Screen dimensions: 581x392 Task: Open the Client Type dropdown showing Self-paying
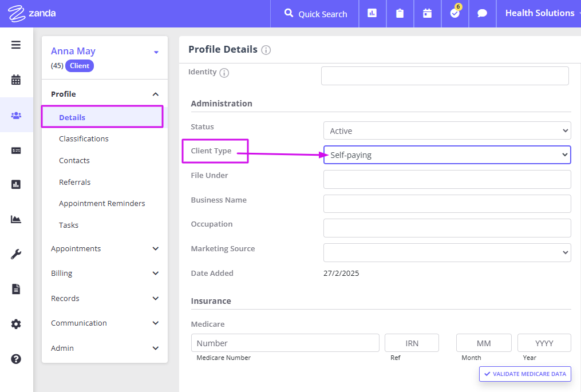(x=446, y=155)
